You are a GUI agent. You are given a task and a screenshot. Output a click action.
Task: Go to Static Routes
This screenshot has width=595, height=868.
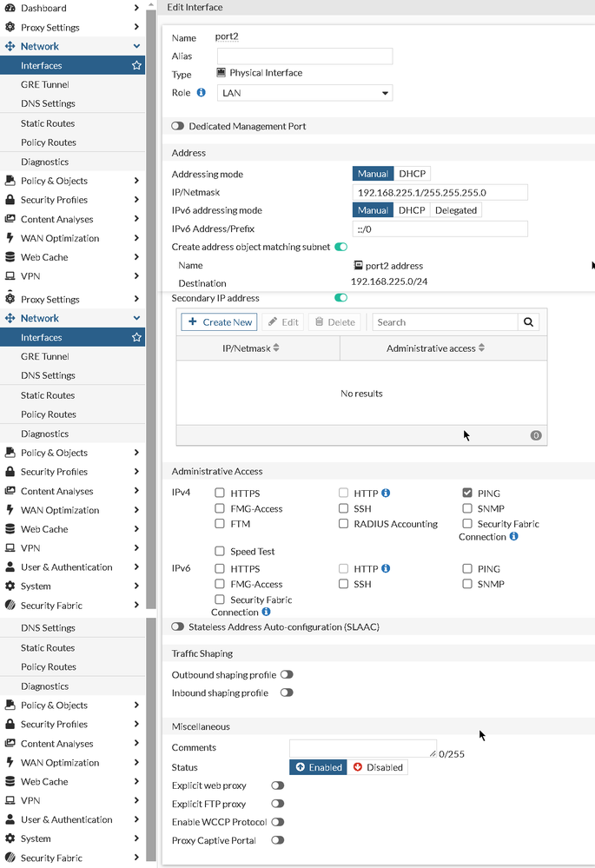pyautogui.click(x=48, y=123)
